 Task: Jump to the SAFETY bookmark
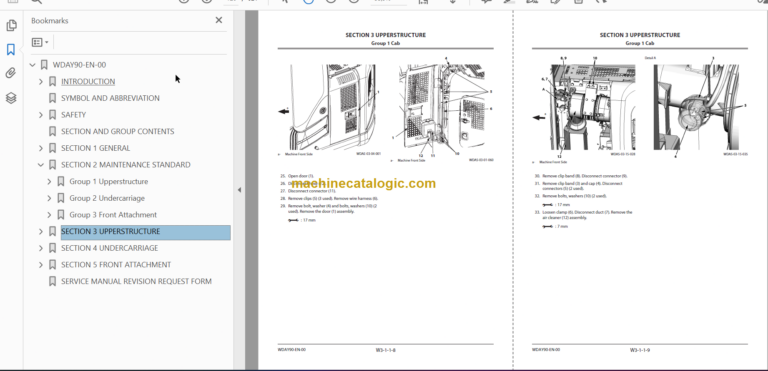[x=73, y=115]
